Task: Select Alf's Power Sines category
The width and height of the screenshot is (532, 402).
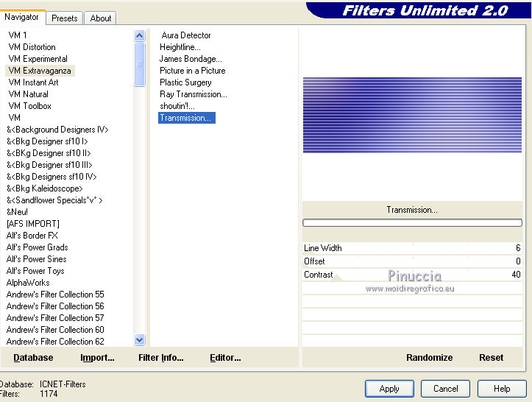Action: tap(36, 259)
